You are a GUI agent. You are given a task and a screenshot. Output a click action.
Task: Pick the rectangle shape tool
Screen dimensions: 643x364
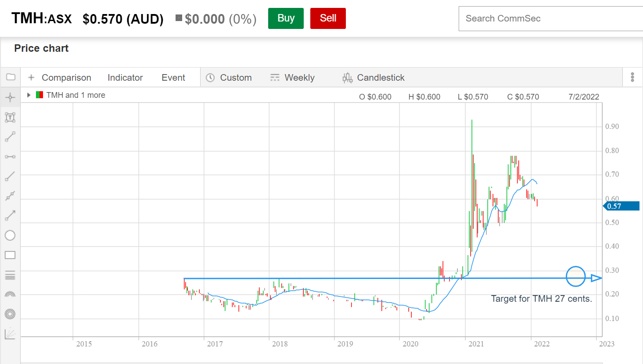click(10, 255)
